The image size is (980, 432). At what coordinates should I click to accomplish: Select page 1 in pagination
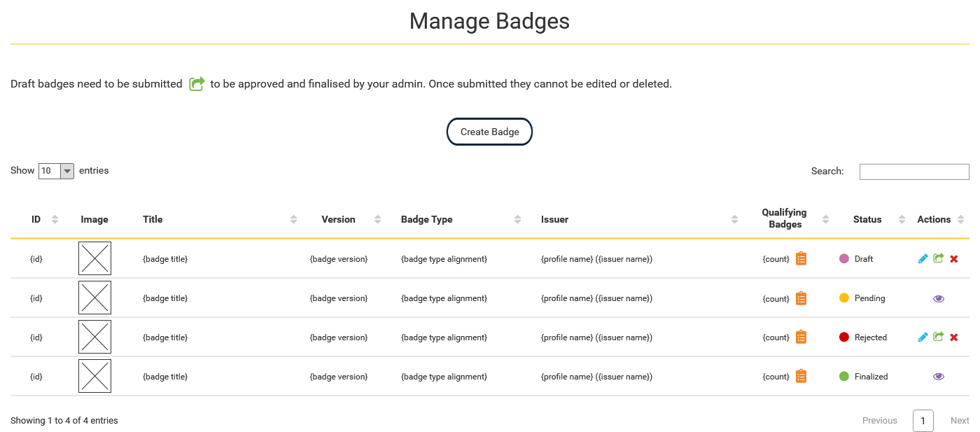point(923,421)
